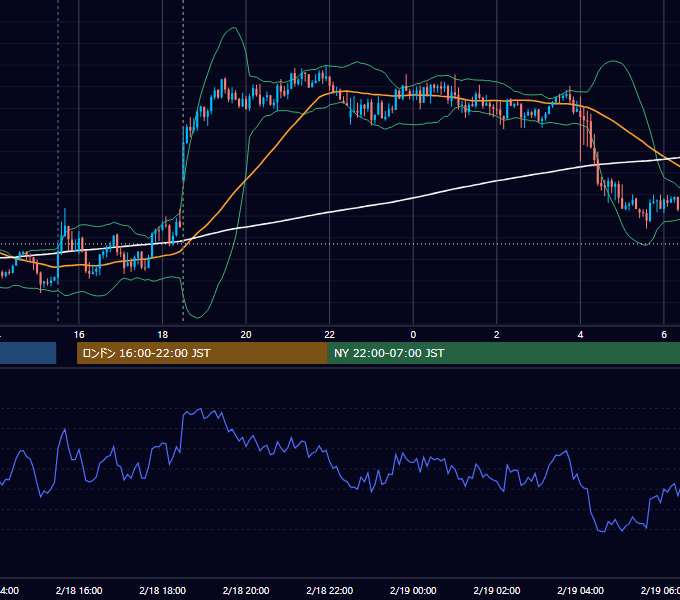Click the 2/18 16:00 date label
Screen dimensions: 680x600
[x=79, y=590]
